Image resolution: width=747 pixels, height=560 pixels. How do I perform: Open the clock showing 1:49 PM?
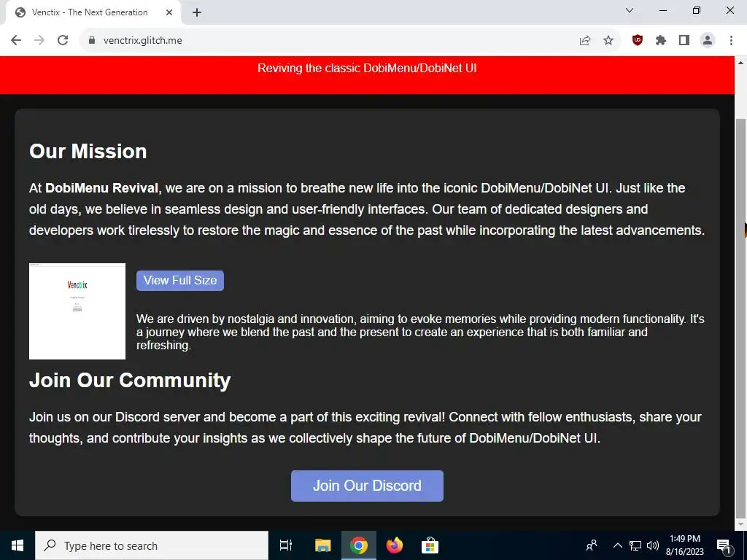684,545
